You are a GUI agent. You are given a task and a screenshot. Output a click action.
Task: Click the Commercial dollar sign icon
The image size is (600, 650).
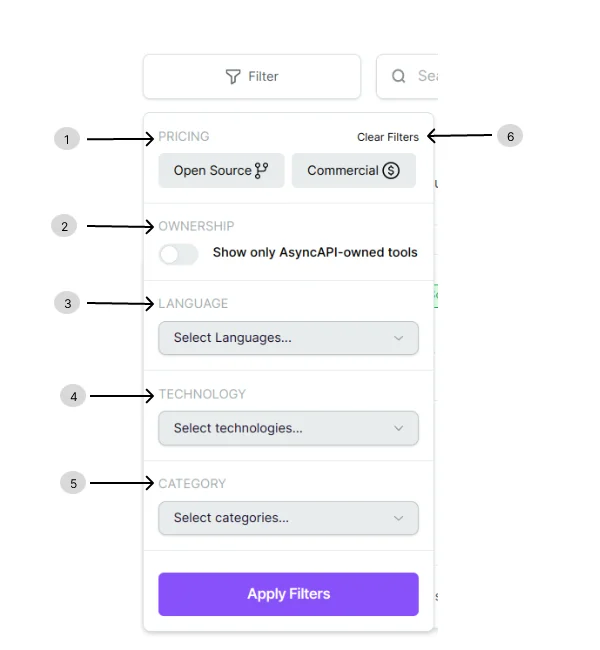pos(391,171)
